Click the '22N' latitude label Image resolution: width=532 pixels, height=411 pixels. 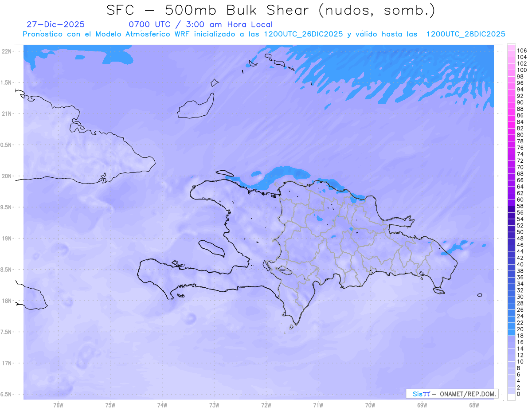click(7, 51)
